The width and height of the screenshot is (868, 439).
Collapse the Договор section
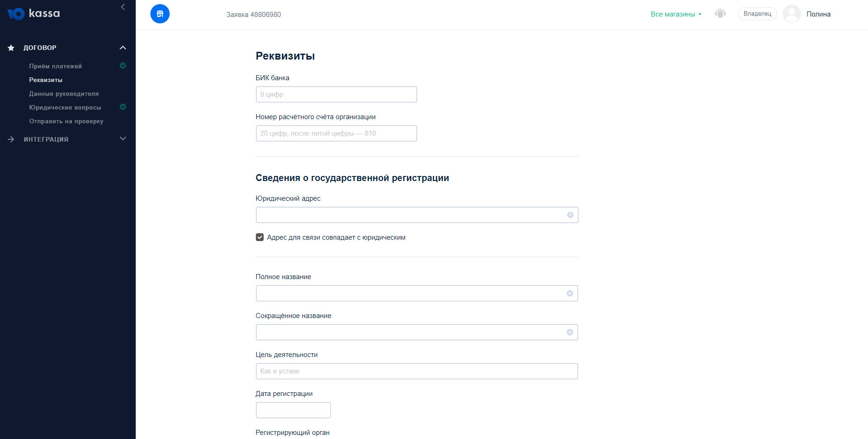(x=123, y=48)
